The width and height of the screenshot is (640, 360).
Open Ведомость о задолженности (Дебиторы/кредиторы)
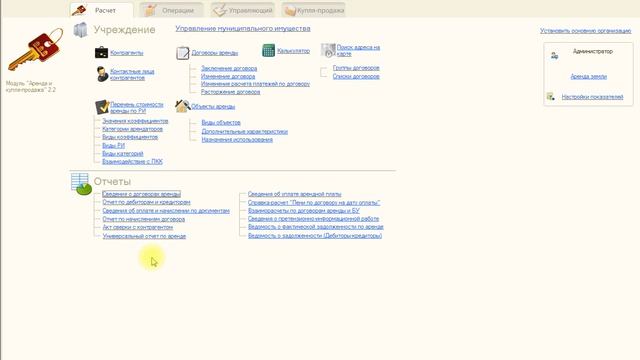[315, 236]
